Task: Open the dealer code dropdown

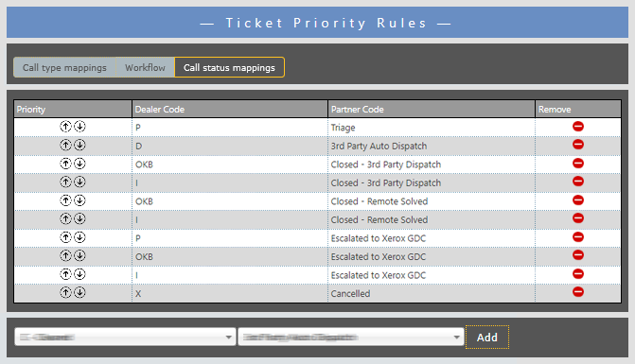Action: [x=125, y=337]
